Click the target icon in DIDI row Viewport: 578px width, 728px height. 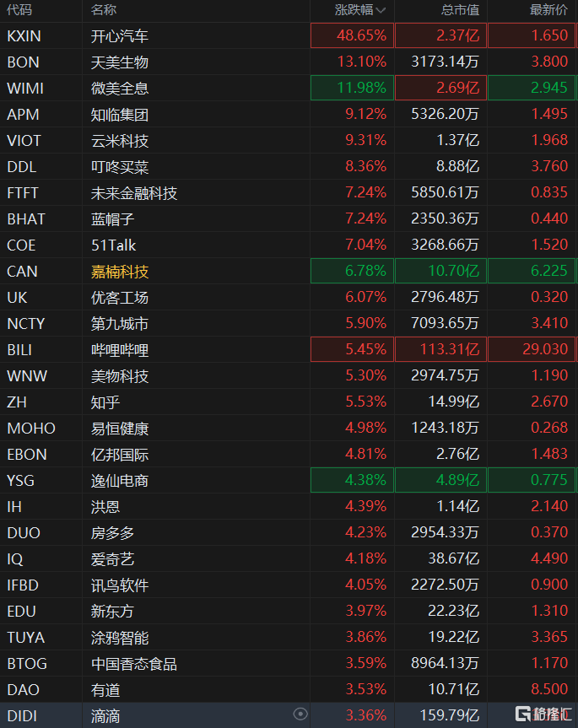pos(300,715)
